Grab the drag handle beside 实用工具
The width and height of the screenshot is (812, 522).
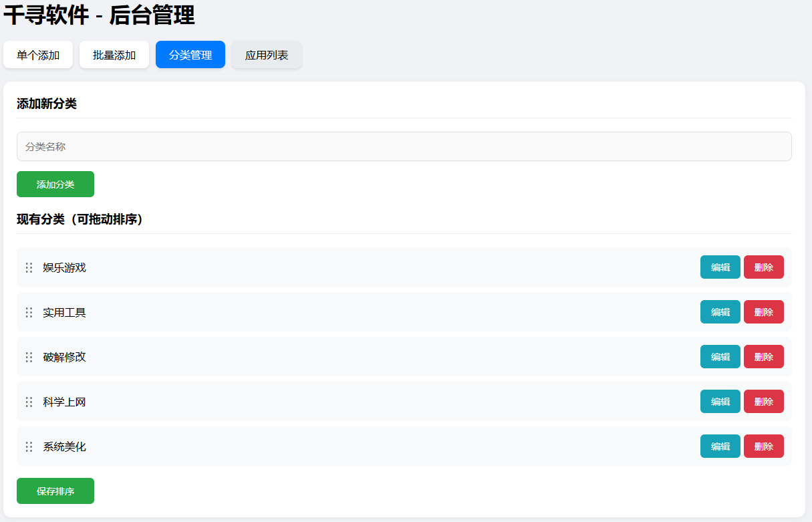coord(28,311)
